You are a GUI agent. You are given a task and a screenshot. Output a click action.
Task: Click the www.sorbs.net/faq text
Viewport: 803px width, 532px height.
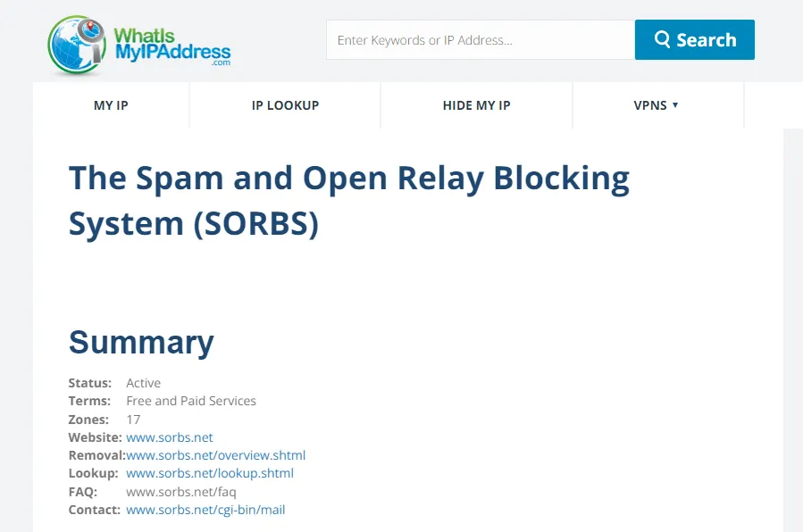[x=180, y=492]
